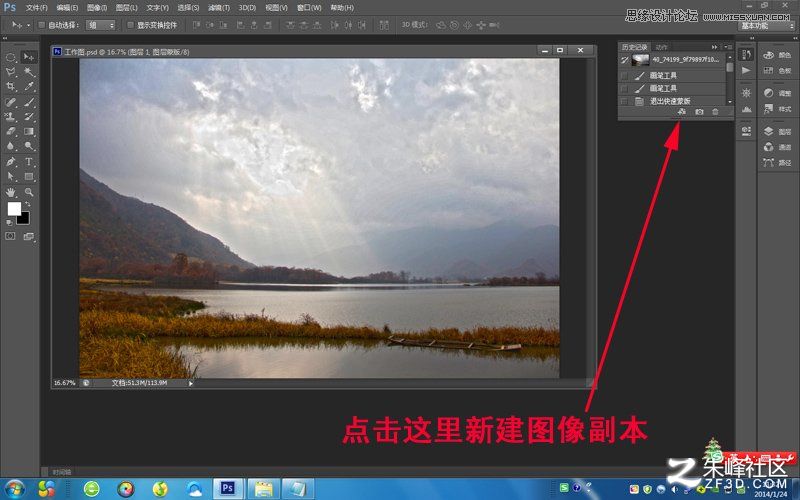800x500 pixels.
Task: Click the white foreground color swatch
Action: pos(14,208)
